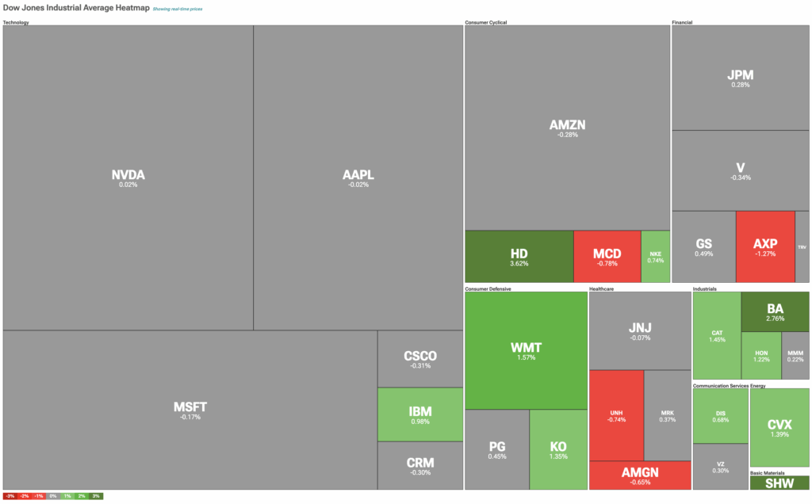
Task: Click the 3% dark green legend swatch
Action: click(96, 496)
